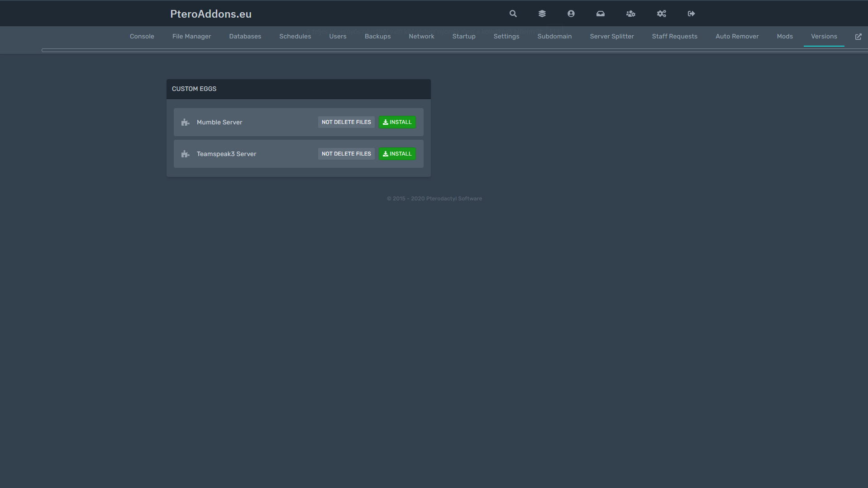Image resolution: width=868 pixels, height=488 pixels.
Task: Open the Subdomain tab
Action: 554,36
